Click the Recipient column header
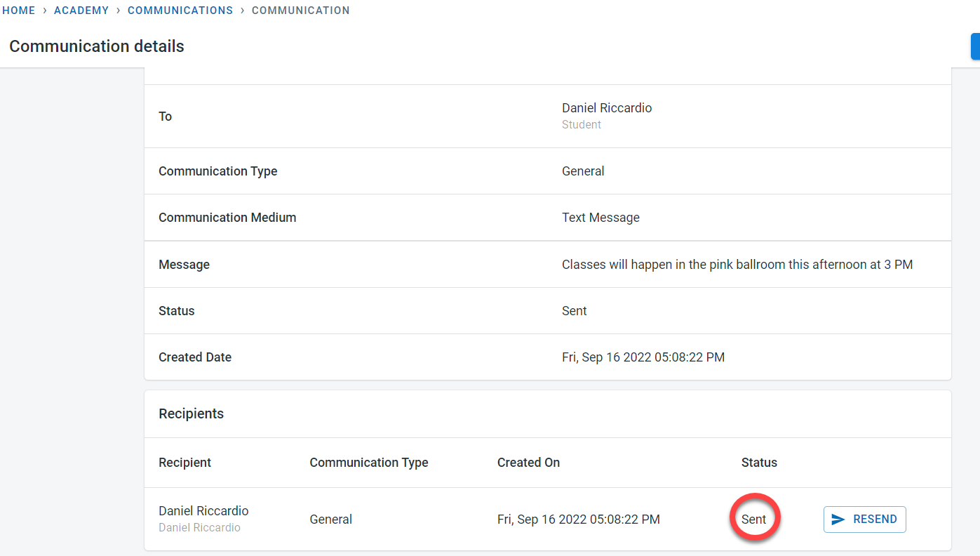This screenshot has width=980, height=556. (x=184, y=463)
